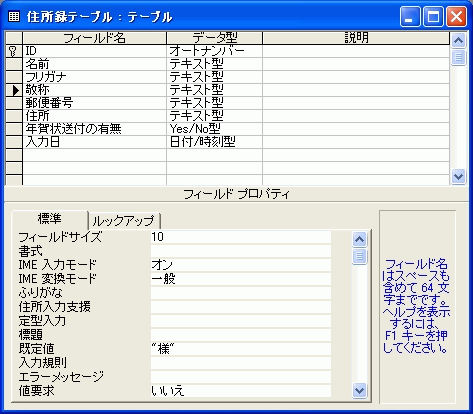Select the 標準 tab
Viewport: 473px width, 414px height.
pos(50,219)
